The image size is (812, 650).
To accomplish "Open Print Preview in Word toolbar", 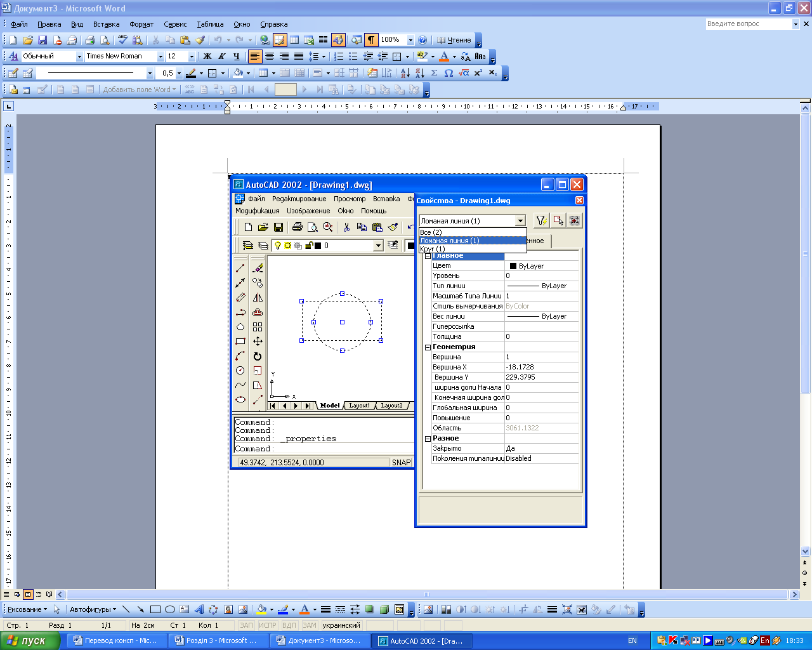I will click(104, 40).
